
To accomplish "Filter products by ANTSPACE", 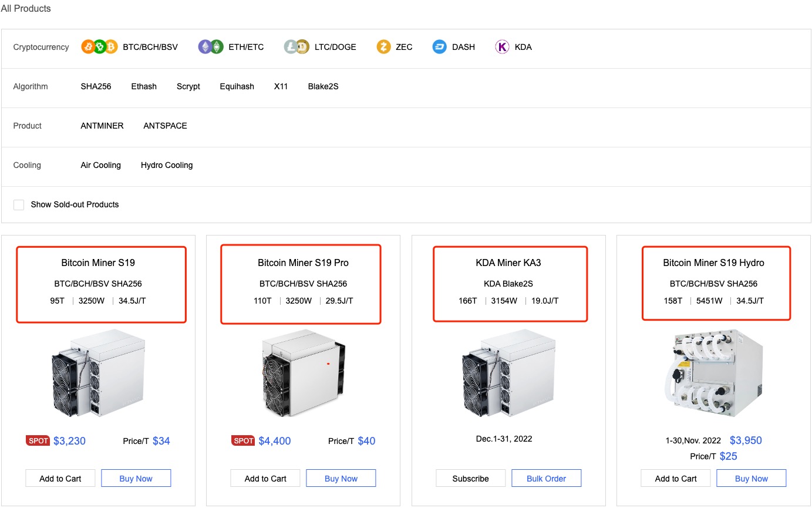I will click(x=166, y=126).
